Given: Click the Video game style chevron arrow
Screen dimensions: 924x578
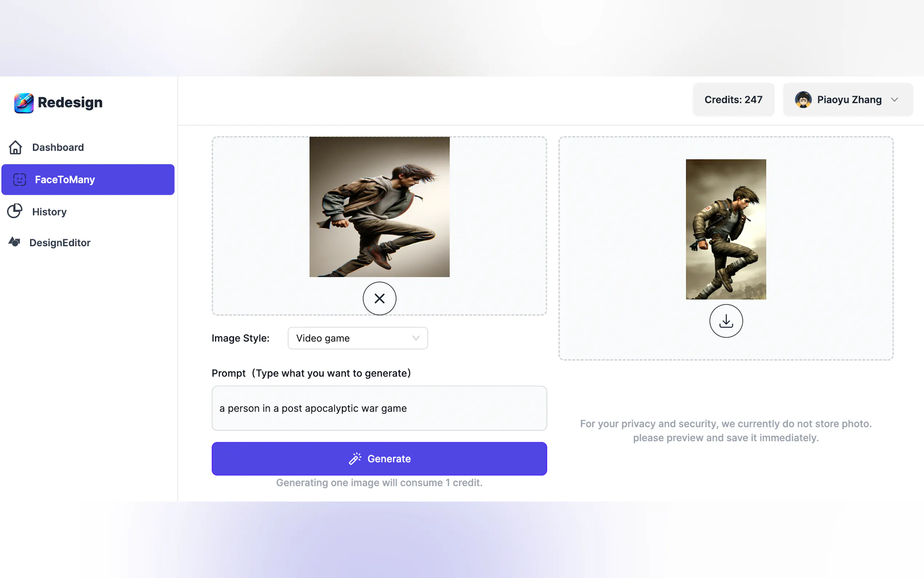Looking at the screenshot, I should [416, 338].
